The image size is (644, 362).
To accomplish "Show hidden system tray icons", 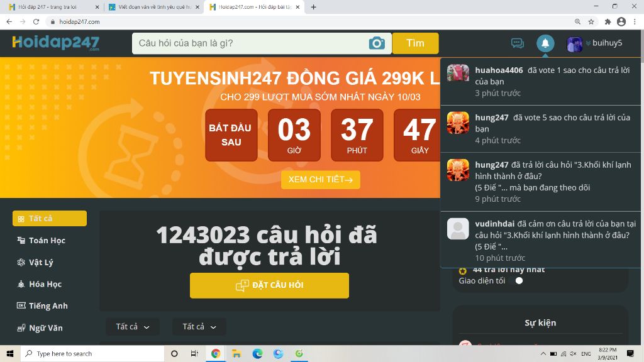I will click(543, 354).
